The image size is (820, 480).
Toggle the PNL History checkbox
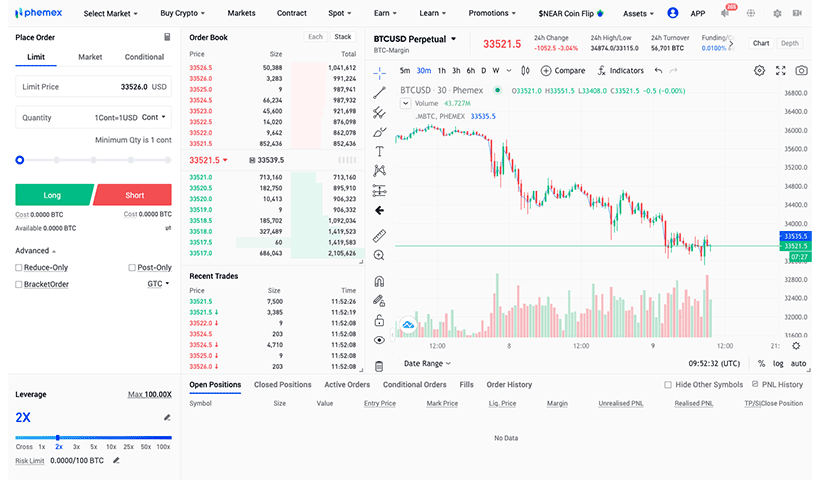(755, 384)
